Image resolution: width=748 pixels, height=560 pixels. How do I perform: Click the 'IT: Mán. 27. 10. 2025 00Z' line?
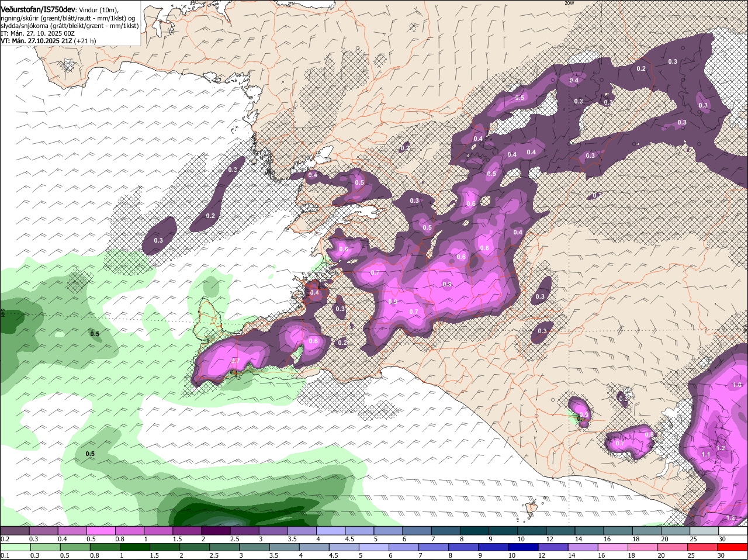pyautogui.click(x=37, y=33)
